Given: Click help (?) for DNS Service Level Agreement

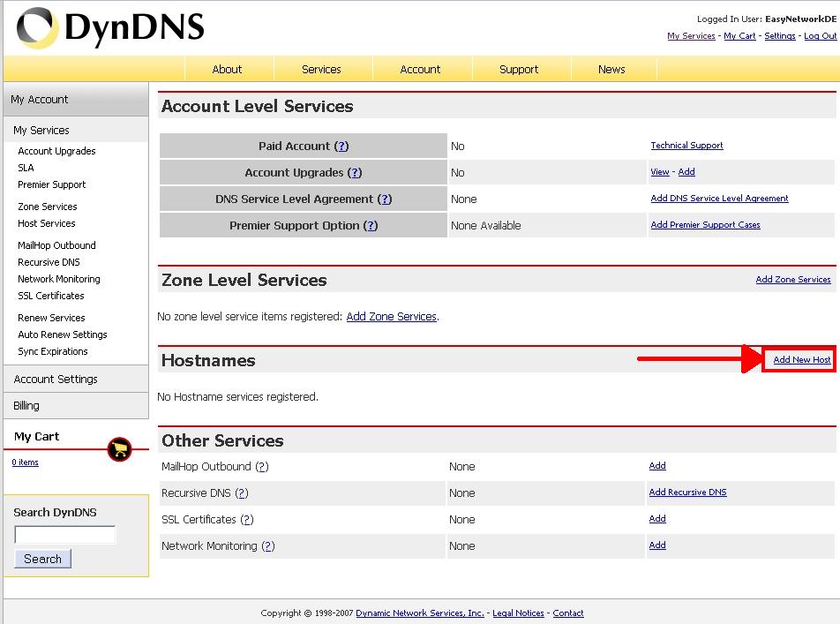Looking at the screenshot, I should (x=385, y=199).
